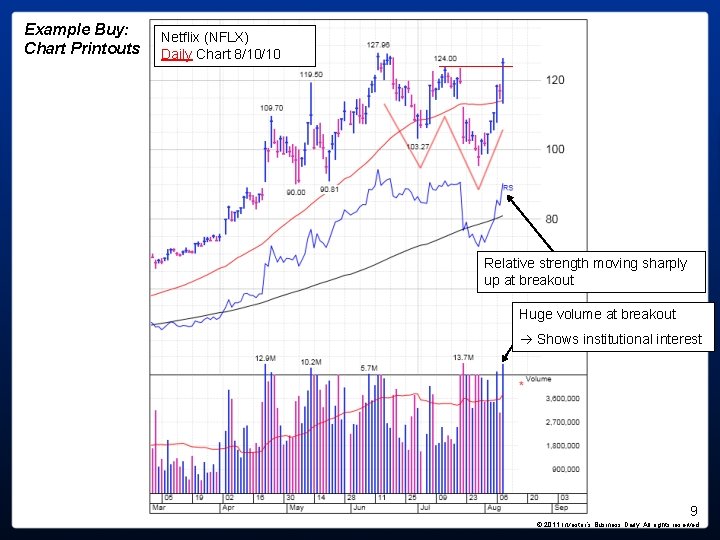
Task: Click the Investor's Business Daily copyright line
Action: 618,524
